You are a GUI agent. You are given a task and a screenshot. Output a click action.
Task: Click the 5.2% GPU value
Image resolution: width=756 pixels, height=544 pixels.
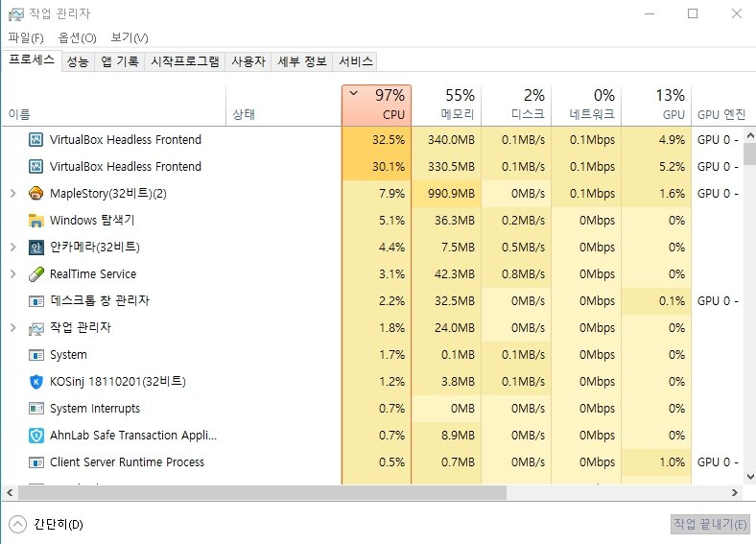click(x=672, y=166)
